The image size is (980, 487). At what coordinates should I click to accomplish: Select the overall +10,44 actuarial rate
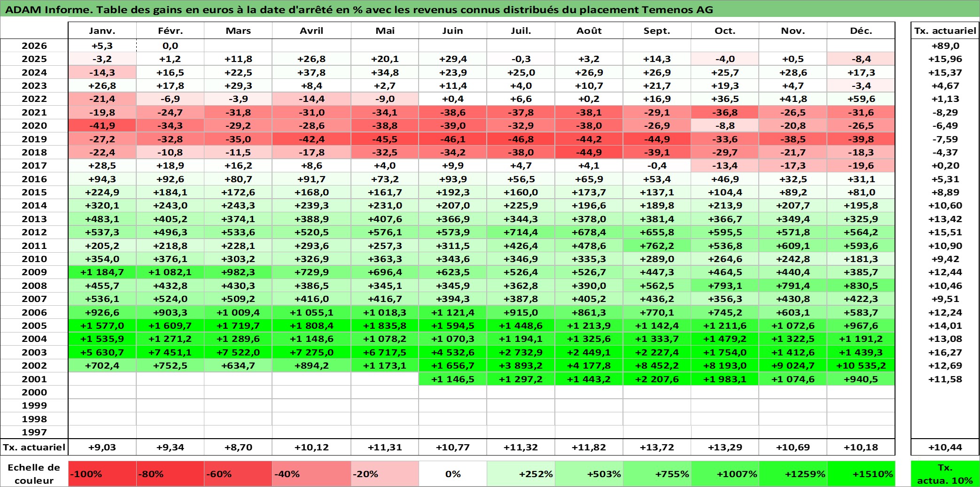945,447
